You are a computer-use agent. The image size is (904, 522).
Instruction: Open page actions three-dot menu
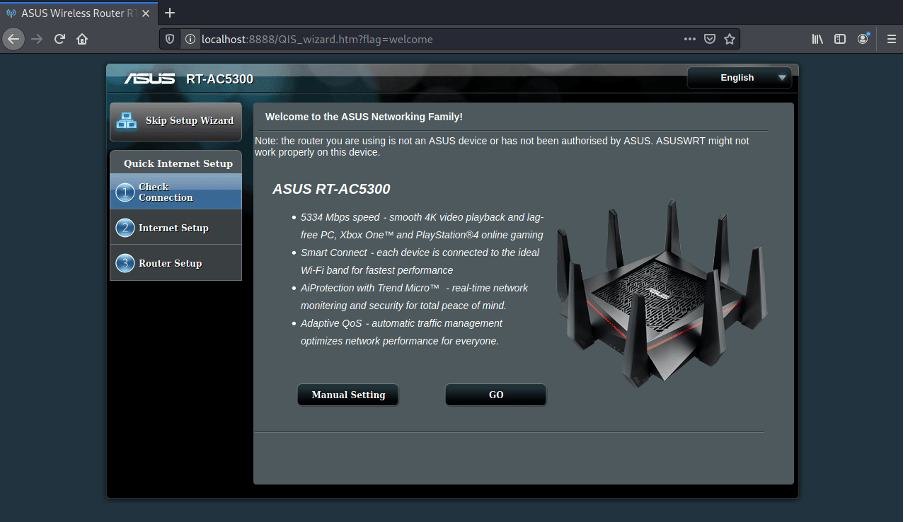tap(689, 39)
